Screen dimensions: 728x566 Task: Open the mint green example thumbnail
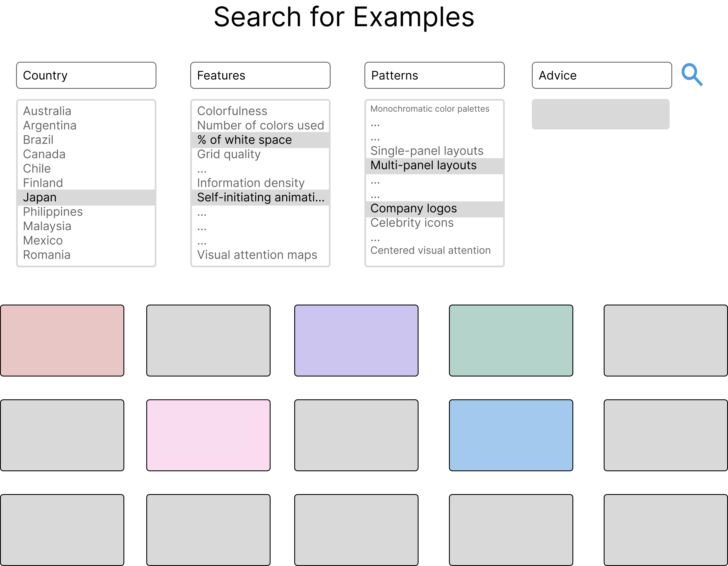[x=511, y=341]
